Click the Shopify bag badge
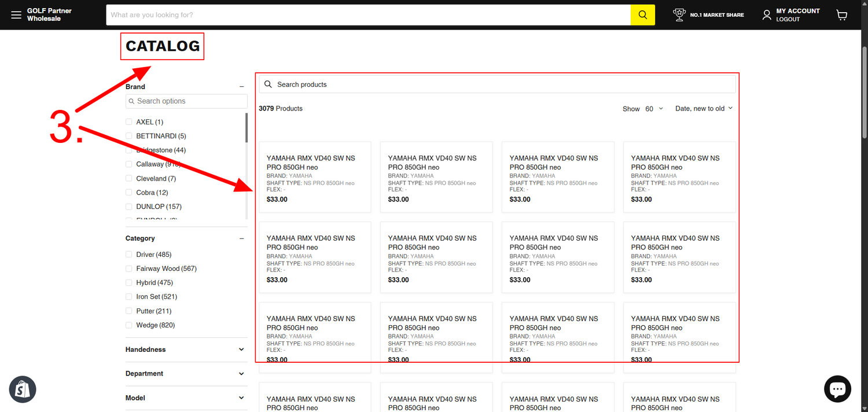 click(23, 389)
